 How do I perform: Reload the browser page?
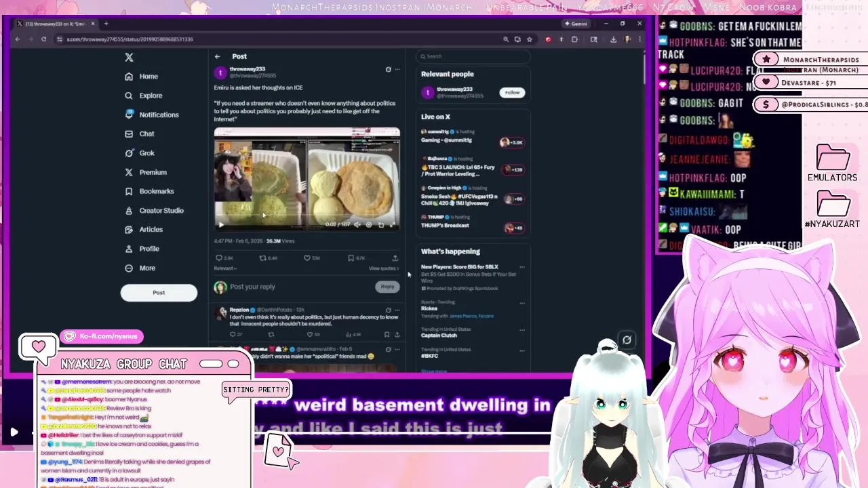[x=43, y=39]
